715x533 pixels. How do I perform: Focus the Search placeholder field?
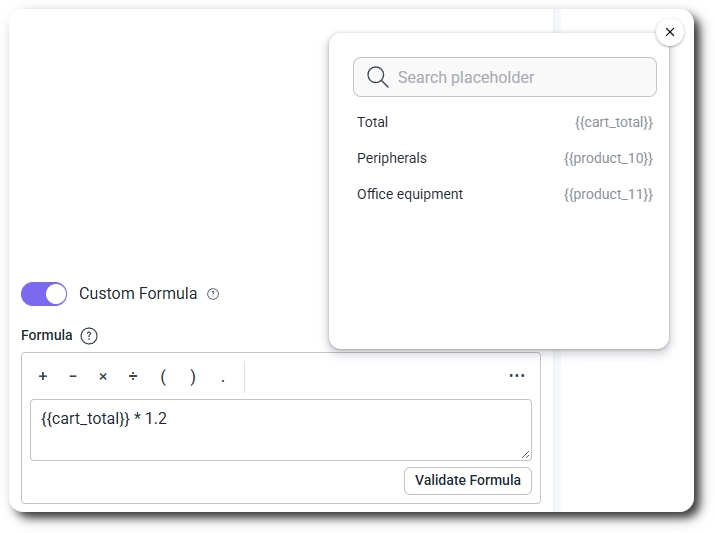point(505,77)
